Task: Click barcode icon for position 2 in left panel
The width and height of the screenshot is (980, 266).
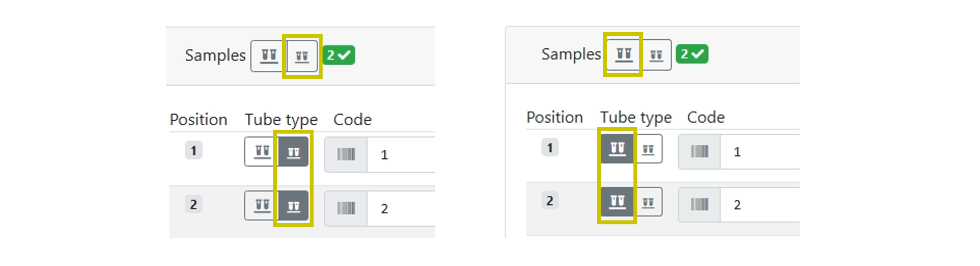Action: tap(346, 208)
